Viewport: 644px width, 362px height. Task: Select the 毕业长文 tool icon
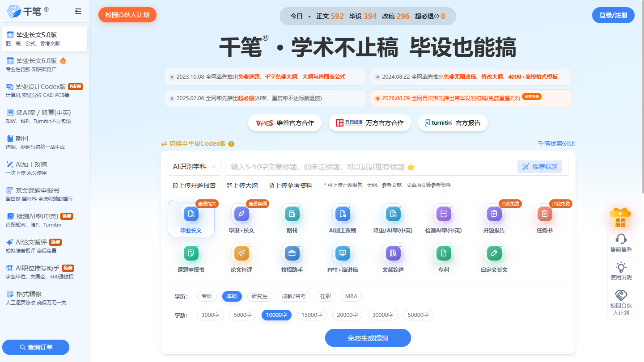191,214
